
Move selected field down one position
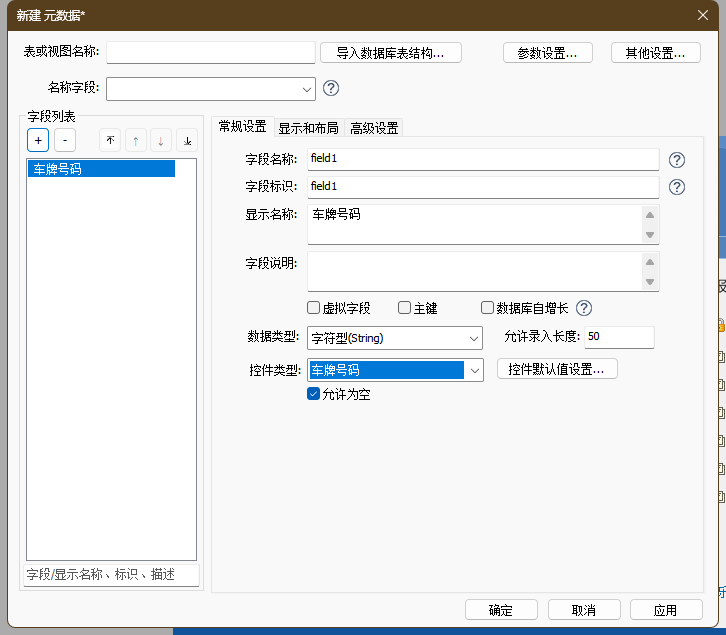(x=161, y=141)
